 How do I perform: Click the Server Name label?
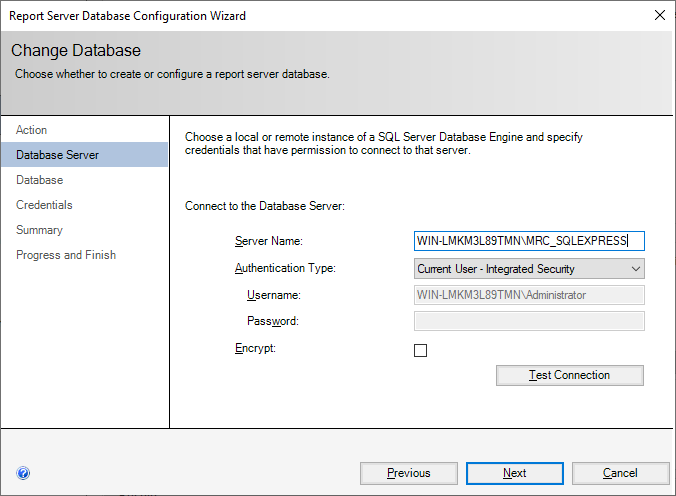pos(268,242)
